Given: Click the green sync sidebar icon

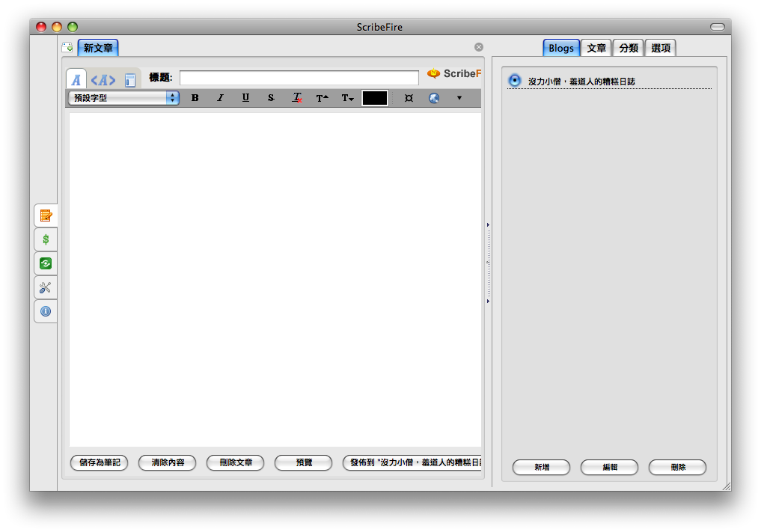Looking at the screenshot, I should (46, 263).
